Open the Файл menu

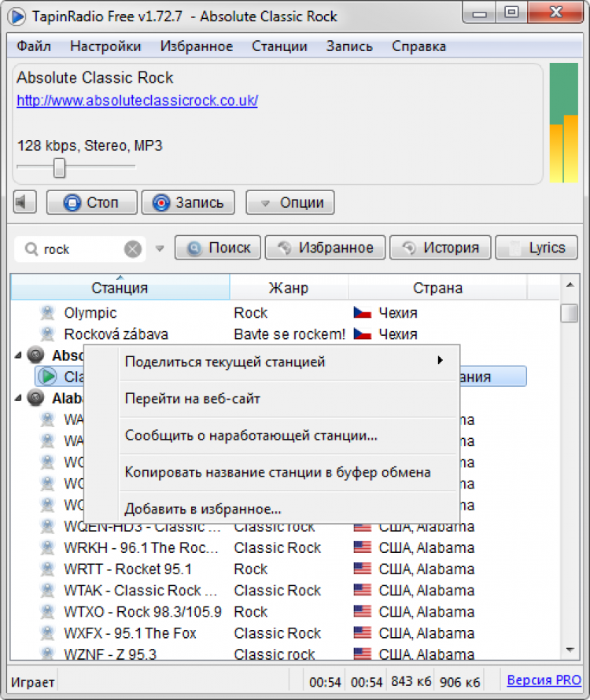point(34,46)
